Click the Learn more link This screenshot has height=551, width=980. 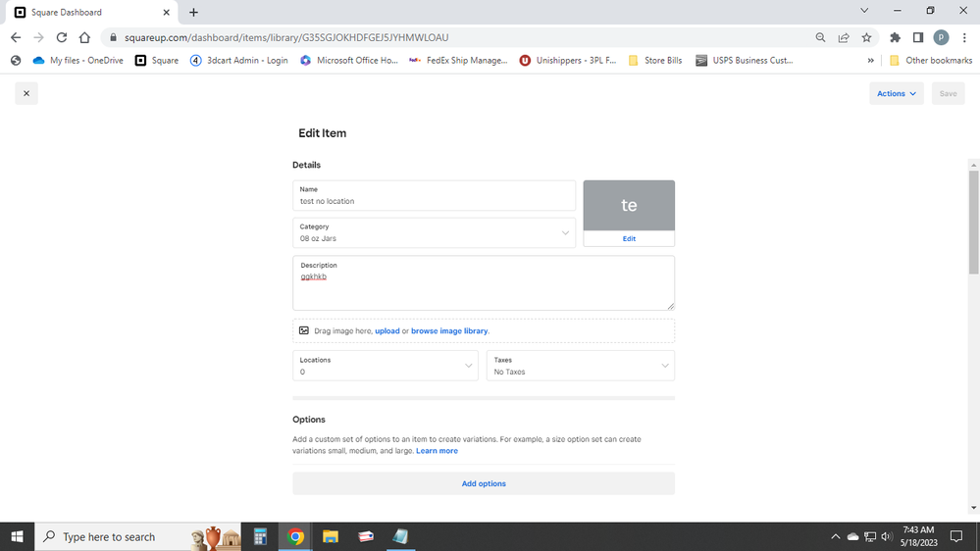(x=437, y=451)
